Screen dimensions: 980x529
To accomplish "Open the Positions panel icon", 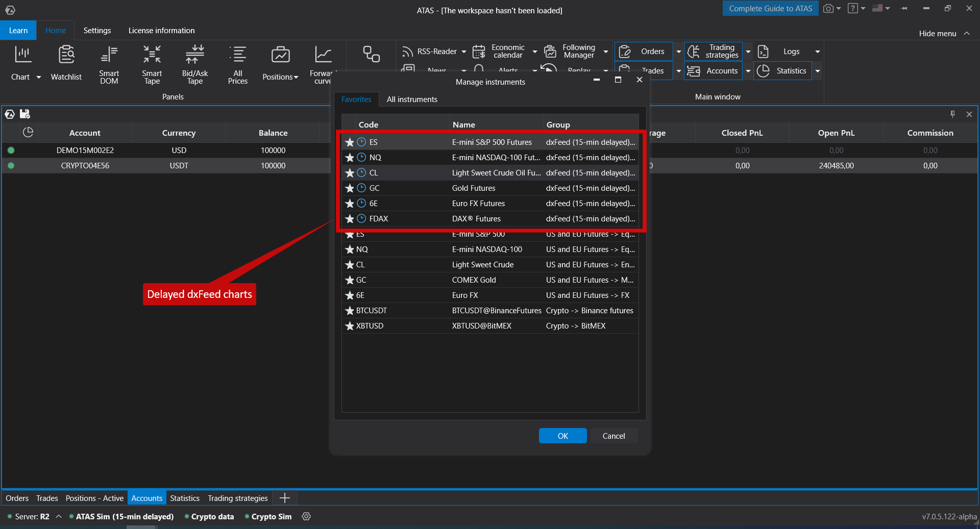I will tap(280, 55).
